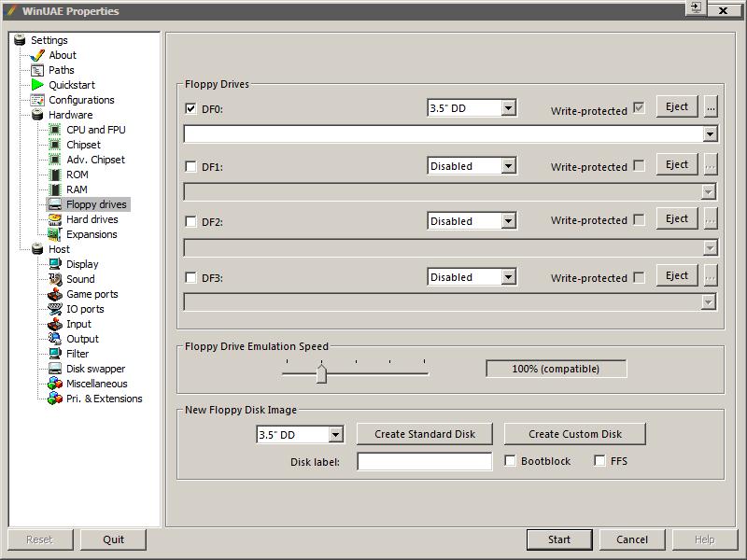
Task: Click Create Custom Disk button
Action: [x=575, y=434]
